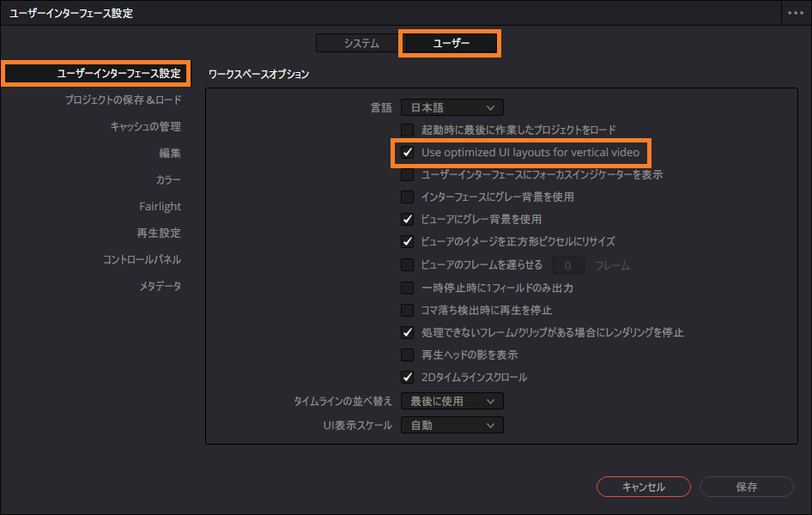Uncheck Use optimized UI layouts for vertical video
This screenshot has height=515, width=812.
coord(408,153)
